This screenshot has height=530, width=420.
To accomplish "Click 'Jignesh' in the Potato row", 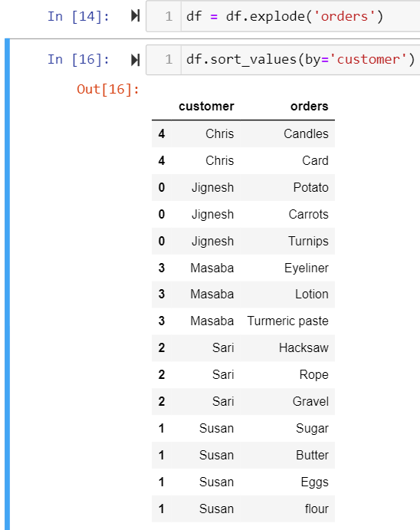I will coord(213,187).
